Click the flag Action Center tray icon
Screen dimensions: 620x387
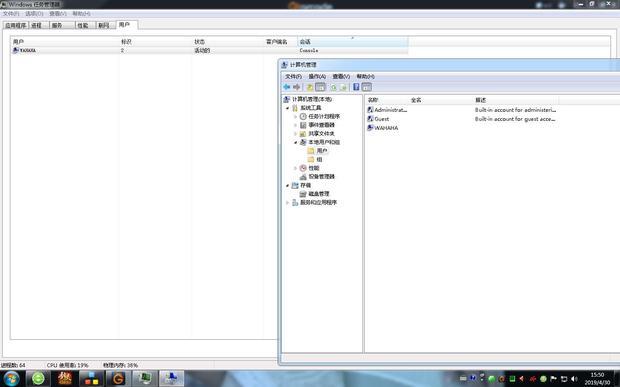point(554,379)
